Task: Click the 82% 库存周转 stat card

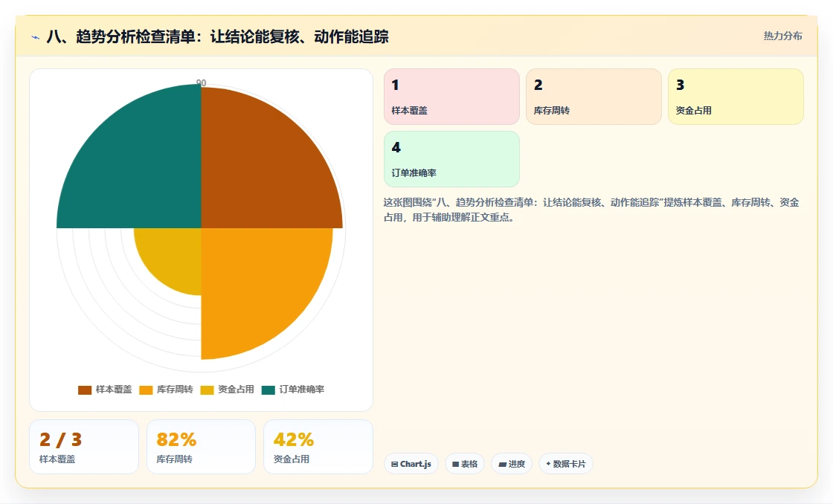Action: click(x=202, y=447)
